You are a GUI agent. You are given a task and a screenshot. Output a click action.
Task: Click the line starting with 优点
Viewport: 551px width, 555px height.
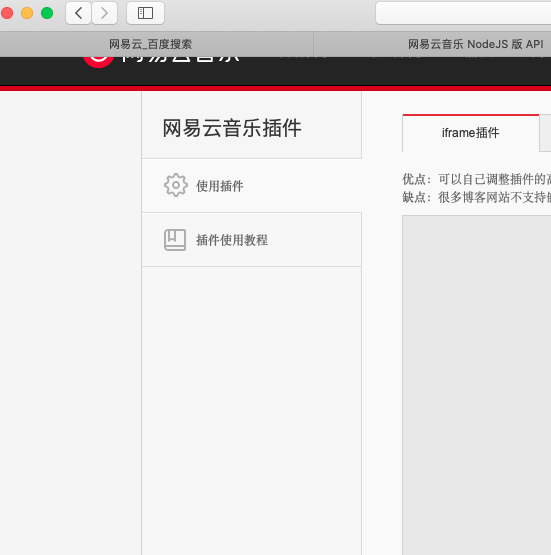click(476, 179)
